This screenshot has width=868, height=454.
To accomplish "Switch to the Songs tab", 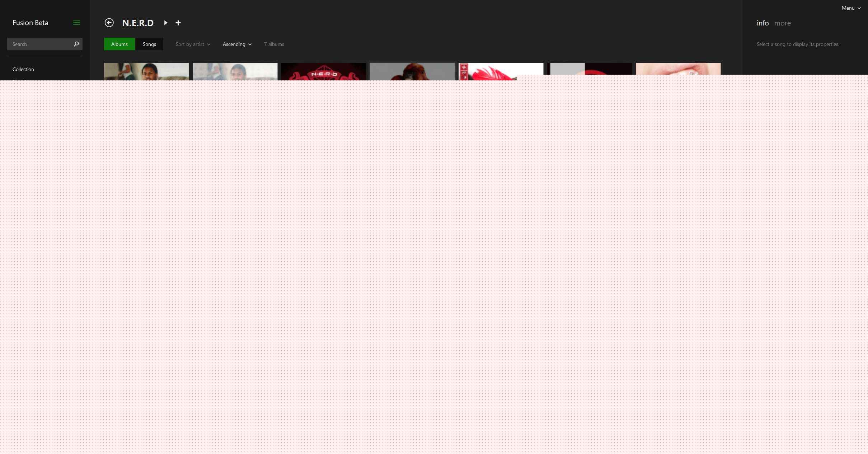I will 149,44.
